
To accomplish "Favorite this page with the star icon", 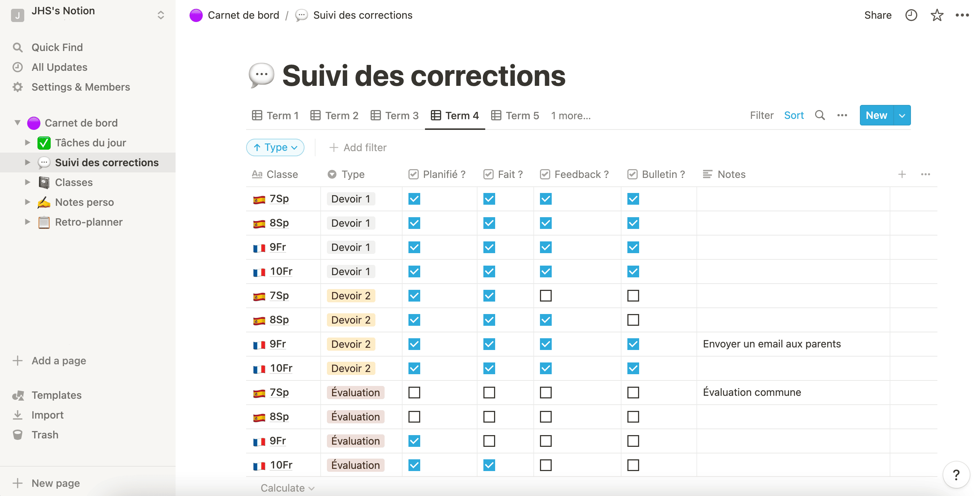I will click(x=937, y=15).
